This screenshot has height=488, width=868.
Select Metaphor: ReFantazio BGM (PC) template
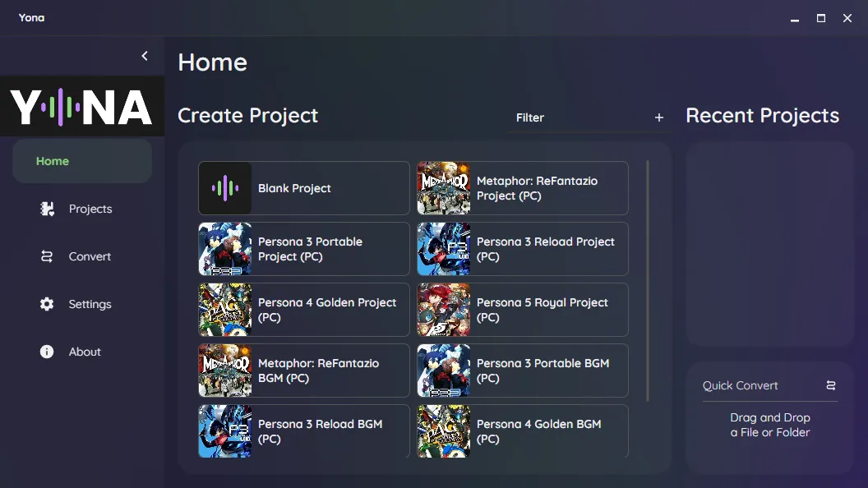click(304, 371)
